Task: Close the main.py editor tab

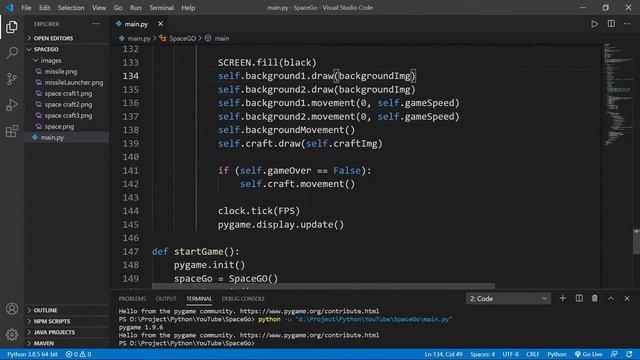Action: pos(160,24)
